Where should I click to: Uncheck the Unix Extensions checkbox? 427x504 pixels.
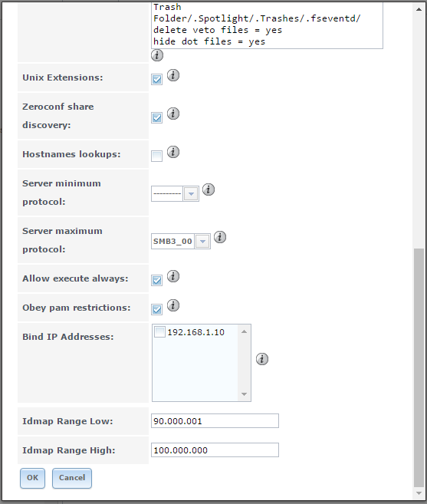[x=157, y=79]
